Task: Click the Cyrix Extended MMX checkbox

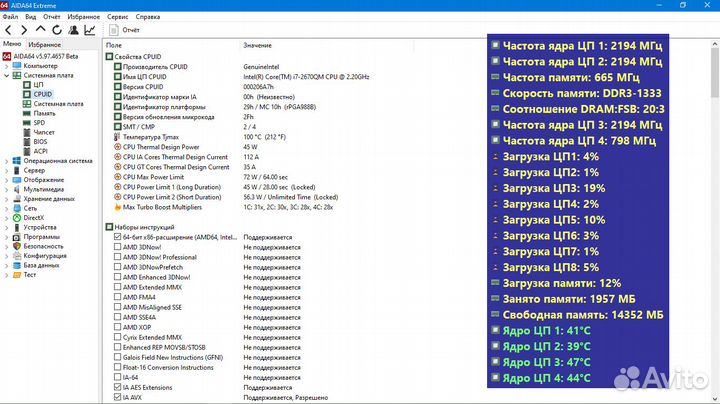Action: tap(118, 337)
